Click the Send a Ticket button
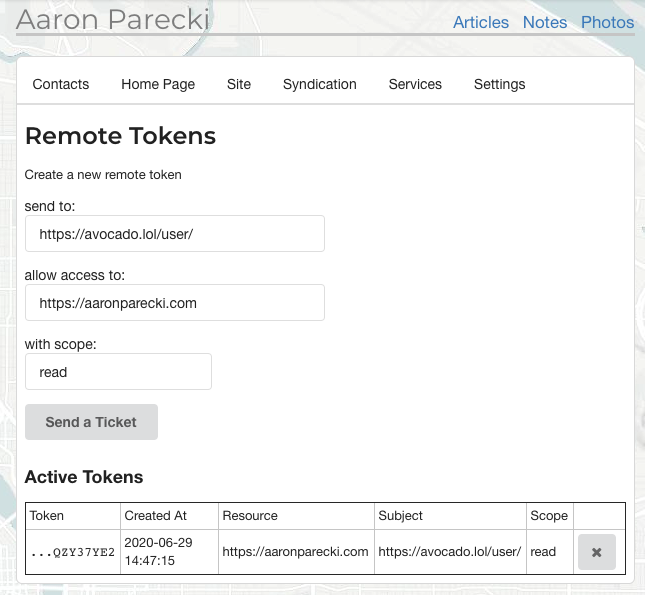 [91, 422]
